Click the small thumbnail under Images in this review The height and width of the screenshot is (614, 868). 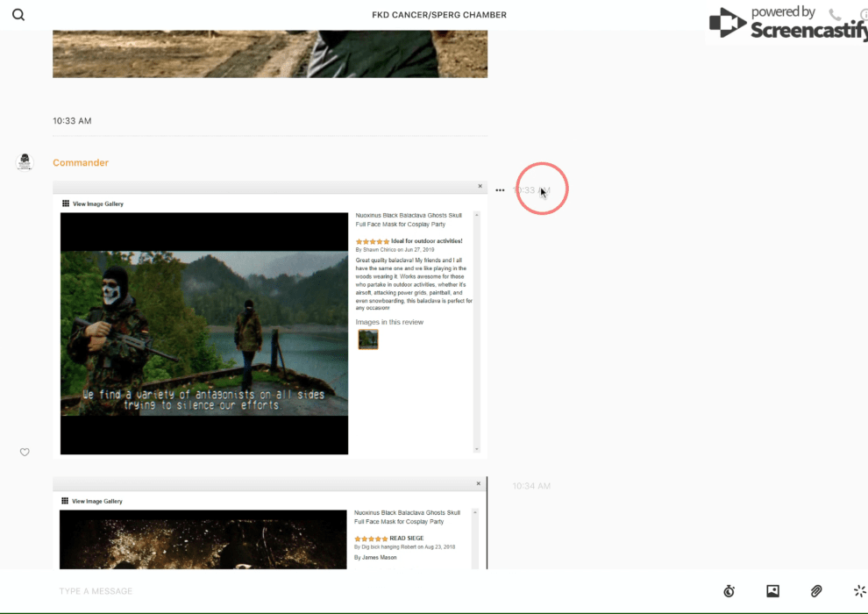point(367,339)
